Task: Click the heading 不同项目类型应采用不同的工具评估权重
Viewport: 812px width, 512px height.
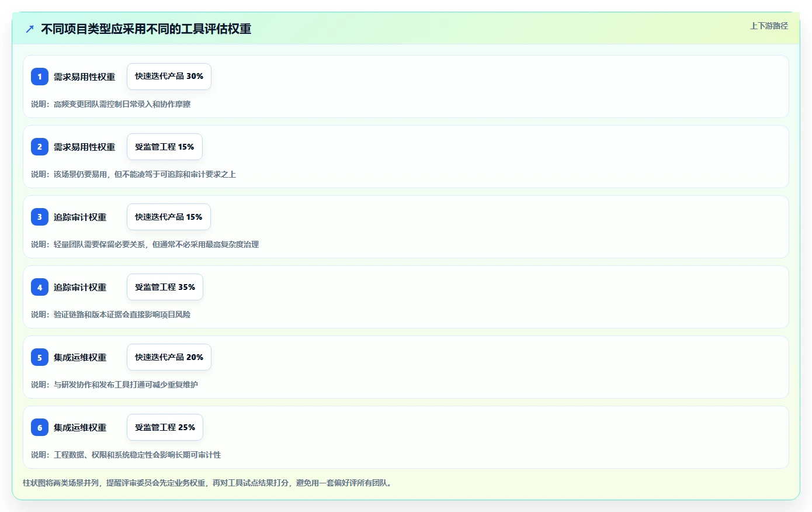Action: (x=146, y=29)
